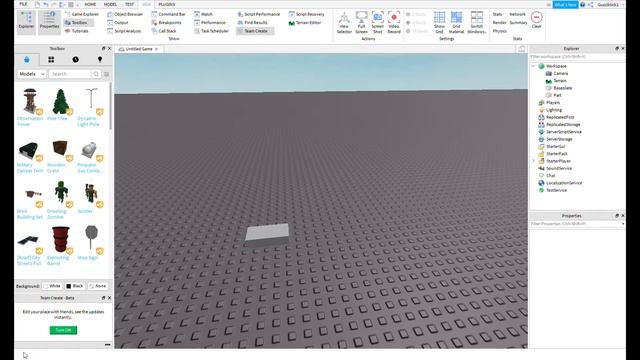Click the View Selector tool

(344, 22)
